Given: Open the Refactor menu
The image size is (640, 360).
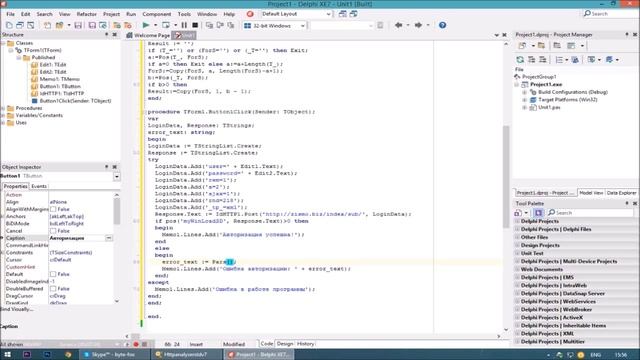Looking at the screenshot, I should (87, 14).
